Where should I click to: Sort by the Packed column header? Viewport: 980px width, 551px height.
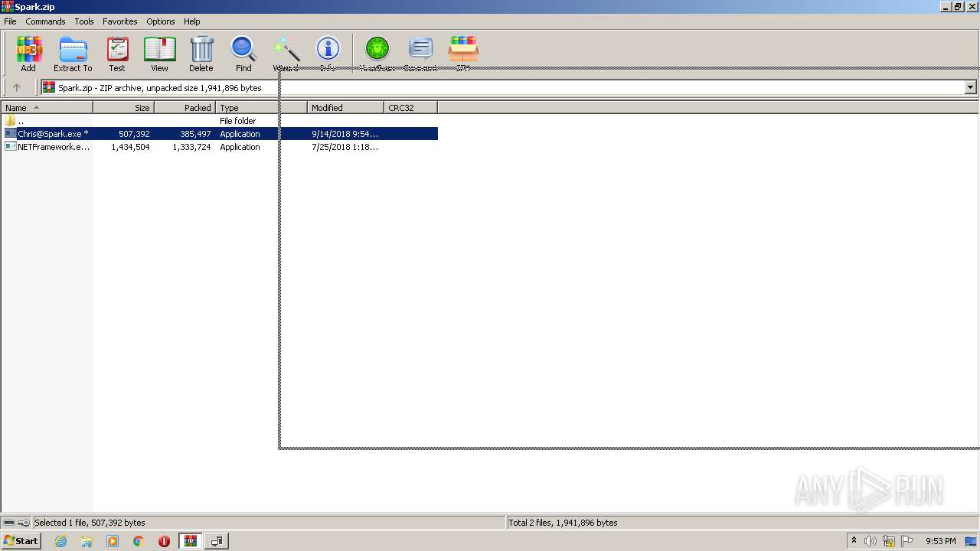click(185, 108)
